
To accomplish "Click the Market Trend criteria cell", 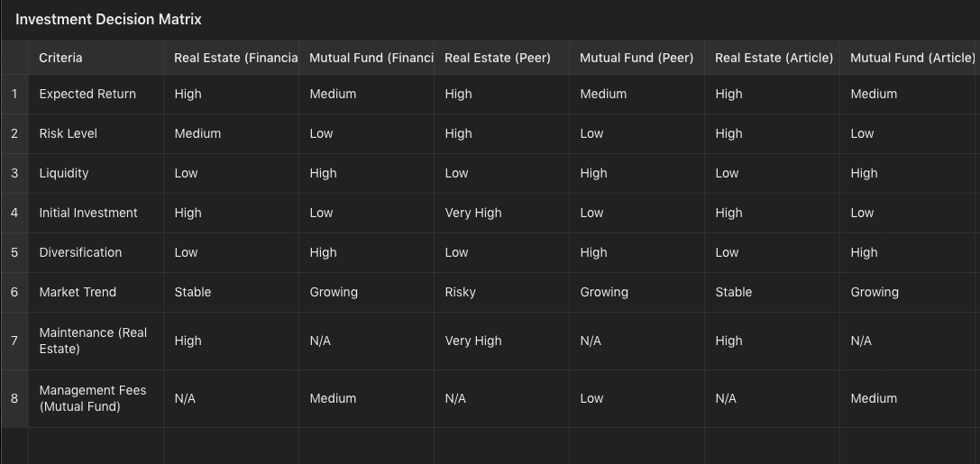I will 96,292.
